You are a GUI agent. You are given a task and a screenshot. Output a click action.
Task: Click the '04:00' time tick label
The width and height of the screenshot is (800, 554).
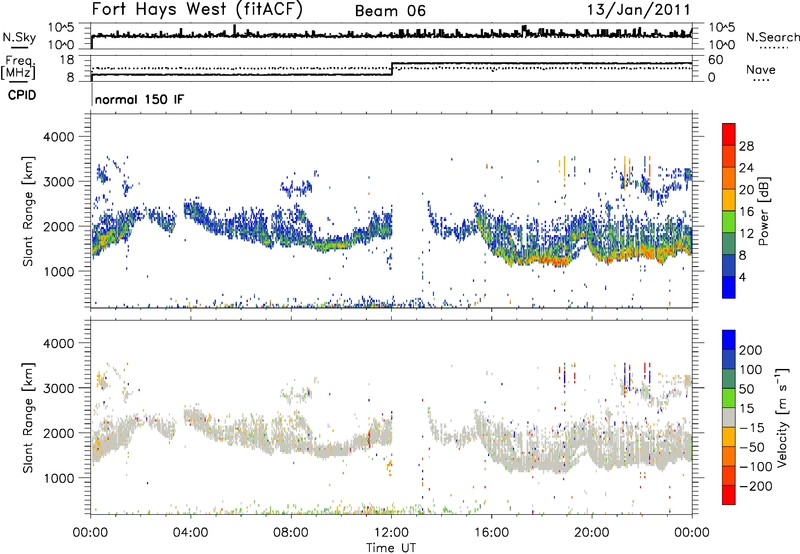pos(190,533)
